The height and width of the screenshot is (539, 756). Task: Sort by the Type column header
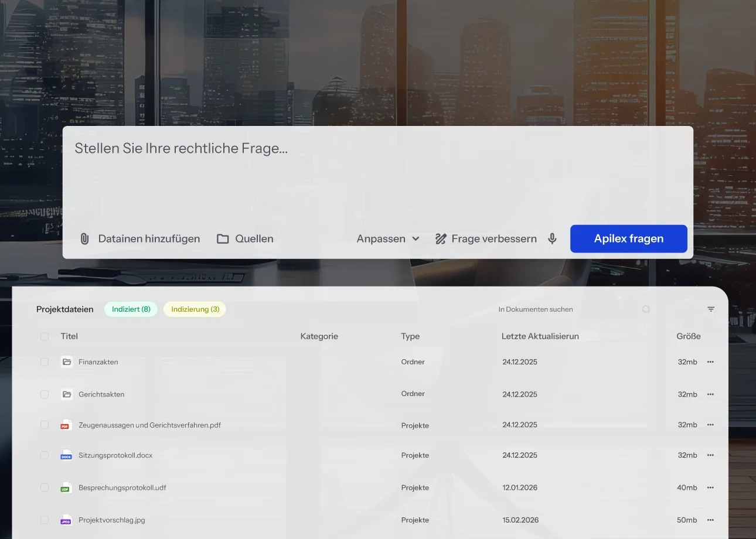pos(410,336)
